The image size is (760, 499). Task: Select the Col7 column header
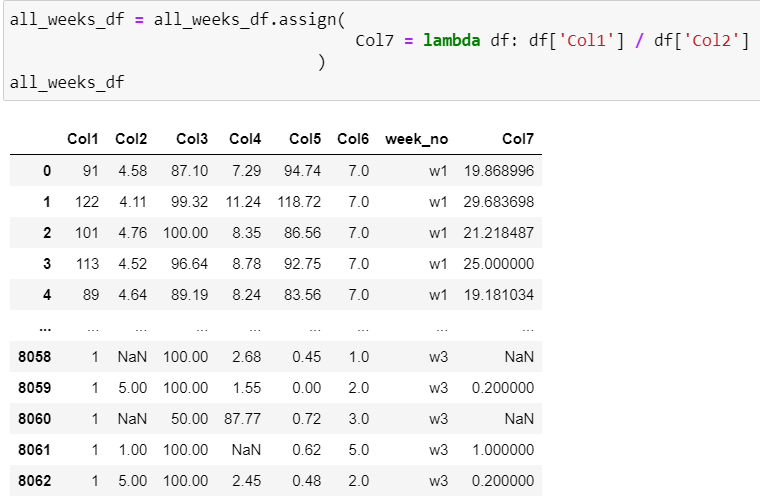[518, 139]
